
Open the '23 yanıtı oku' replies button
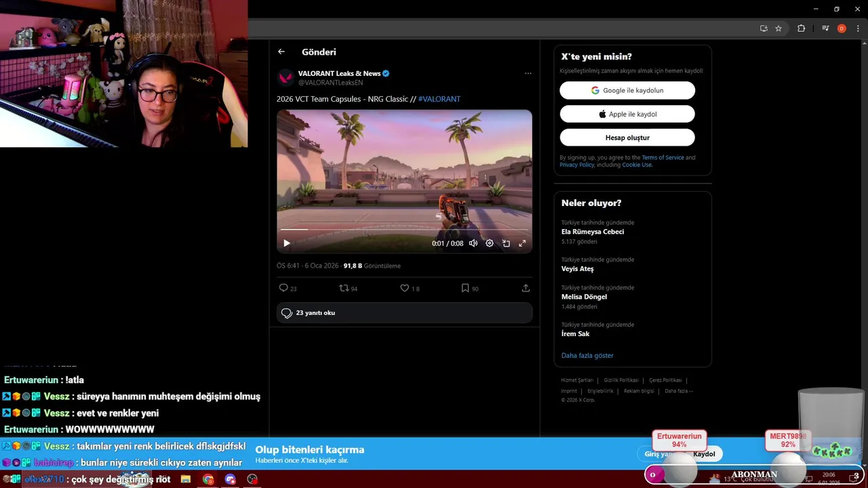[x=404, y=313]
